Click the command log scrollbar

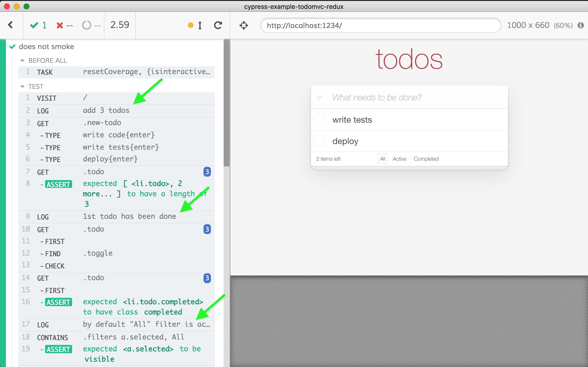[226, 103]
